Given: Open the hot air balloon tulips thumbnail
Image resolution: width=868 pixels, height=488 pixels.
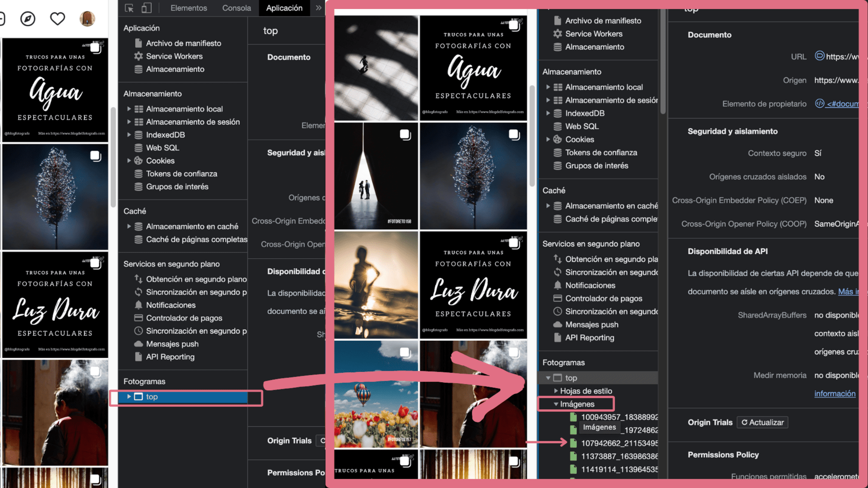Looking at the screenshot, I should click(x=376, y=394).
